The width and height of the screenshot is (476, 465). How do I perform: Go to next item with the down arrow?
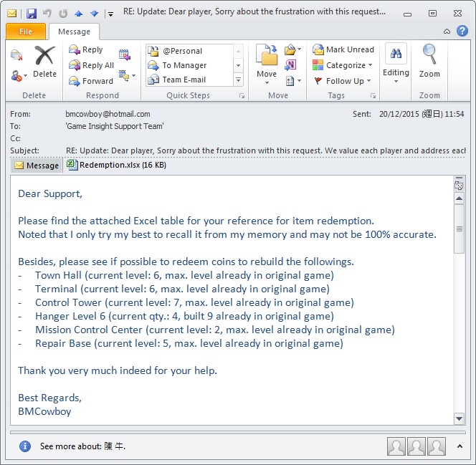click(x=94, y=13)
